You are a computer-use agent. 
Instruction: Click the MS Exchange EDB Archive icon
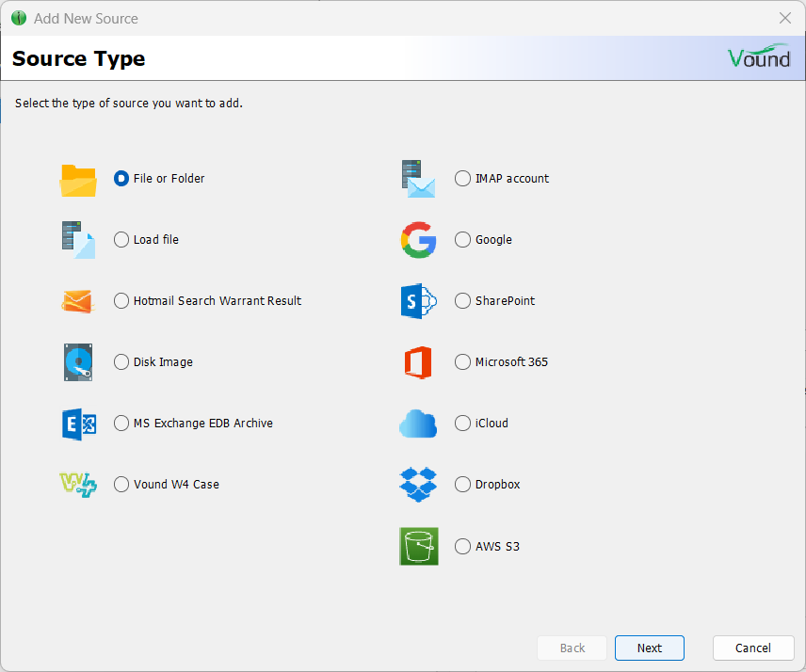coord(78,423)
